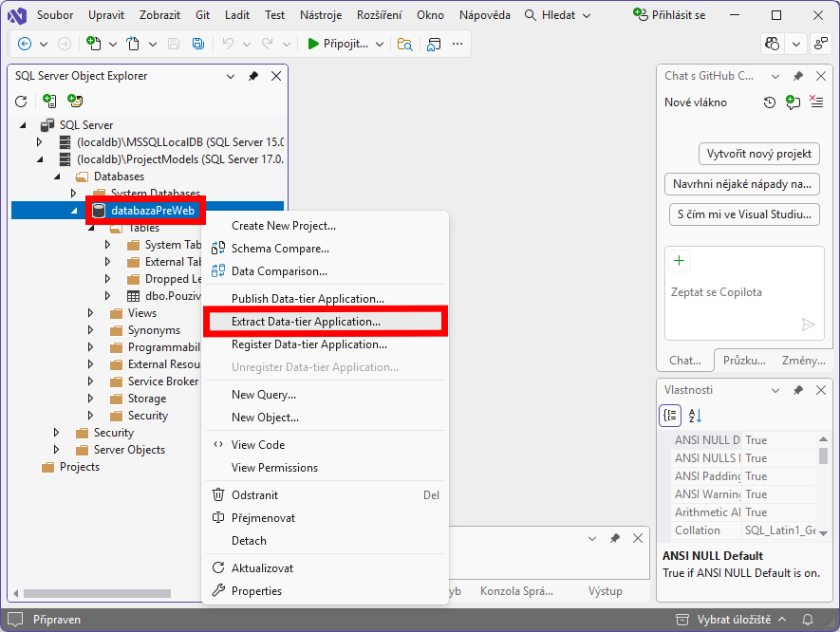Viewport: 840px width, 632px height.
Task: Select New Query from the context menu
Action: point(326,395)
